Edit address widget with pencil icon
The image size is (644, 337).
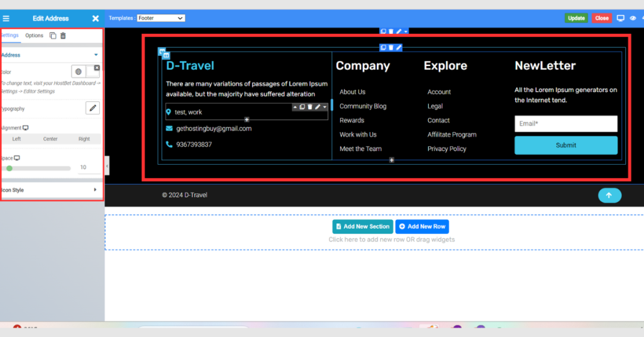(318, 107)
